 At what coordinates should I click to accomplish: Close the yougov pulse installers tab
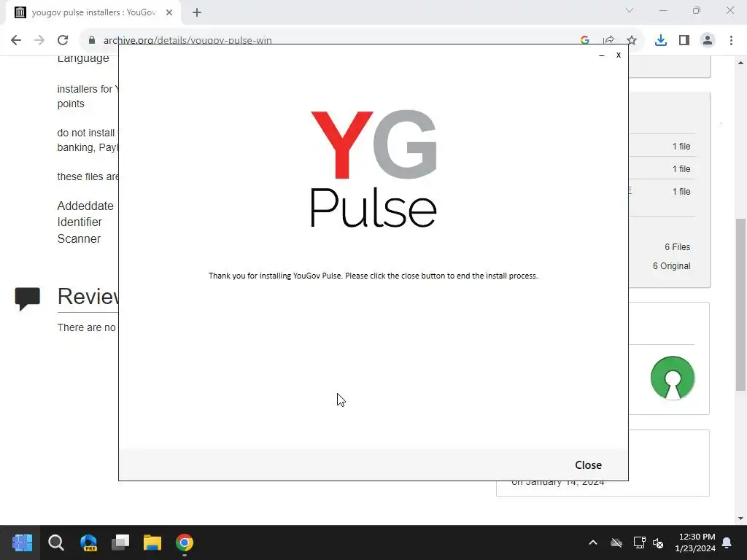point(169,12)
